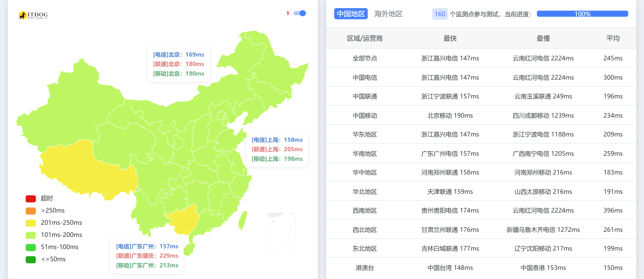Click 吉林白城联通 177ms fastest cell
This screenshot has height=279, width=644.
450,248
